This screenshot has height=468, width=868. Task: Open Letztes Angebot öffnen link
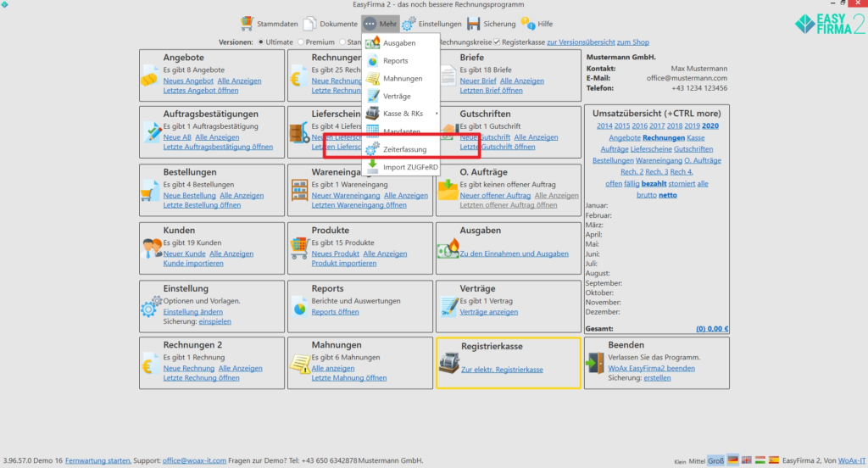(x=201, y=90)
